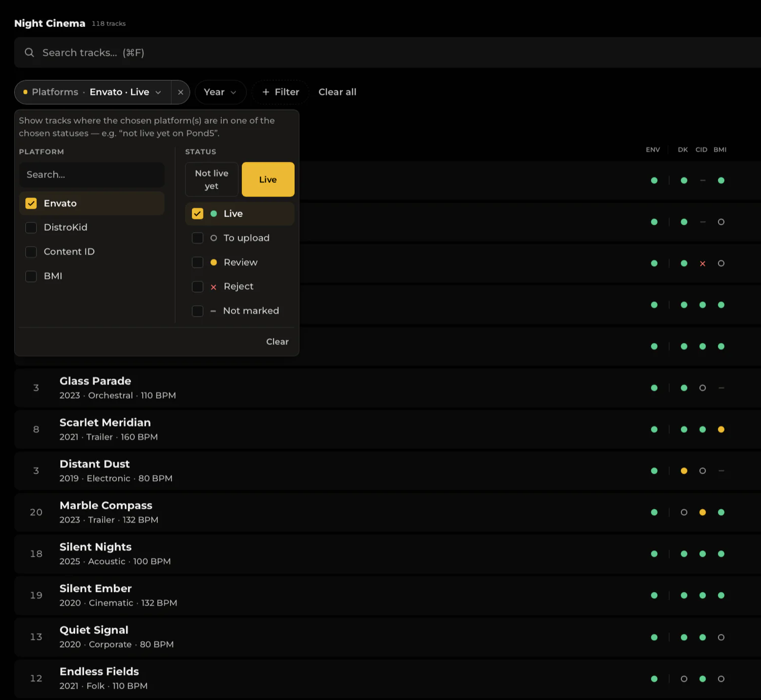
Task: Open the Silent Ember track
Action: (388, 596)
